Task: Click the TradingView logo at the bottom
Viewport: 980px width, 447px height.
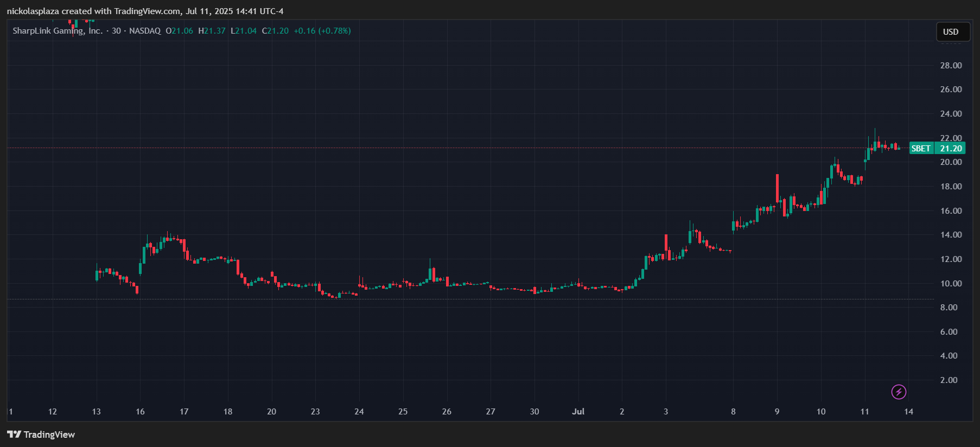Action: pos(41,435)
